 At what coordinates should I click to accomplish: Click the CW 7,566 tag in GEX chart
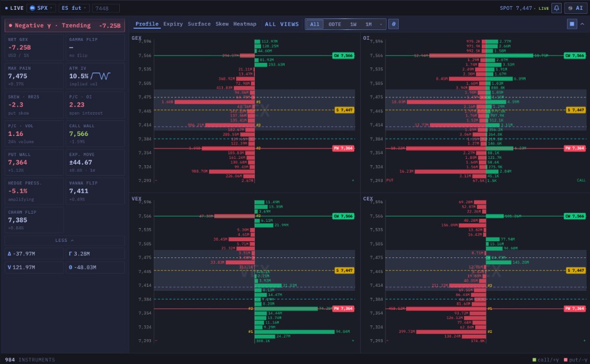[x=343, y=56]
